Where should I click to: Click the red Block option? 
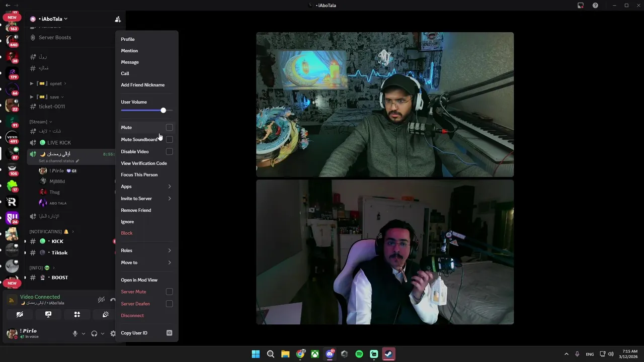[x=146, y=233]
